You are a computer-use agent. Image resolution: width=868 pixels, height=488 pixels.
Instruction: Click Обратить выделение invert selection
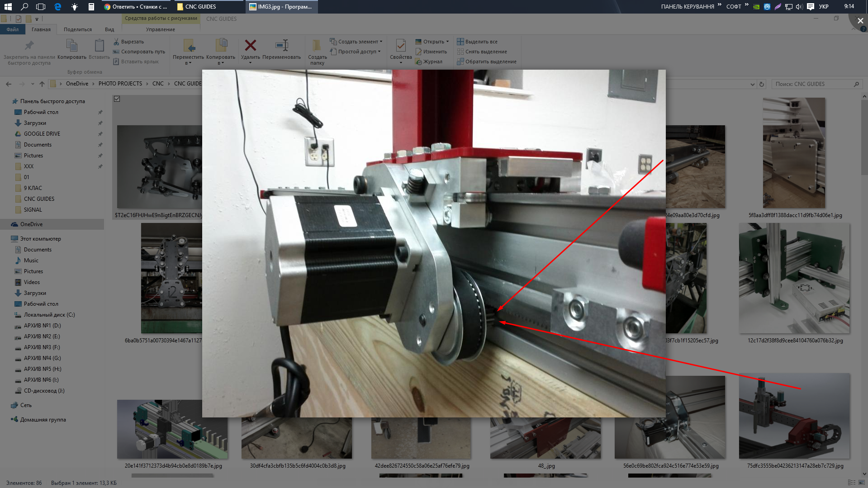click(487, 62)
